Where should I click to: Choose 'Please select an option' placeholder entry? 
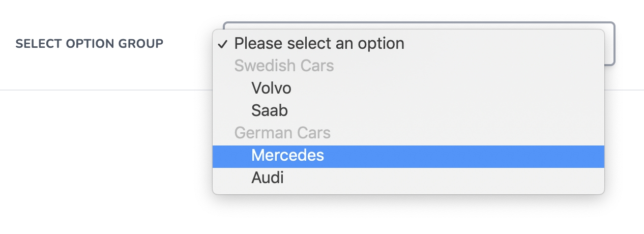319,43
